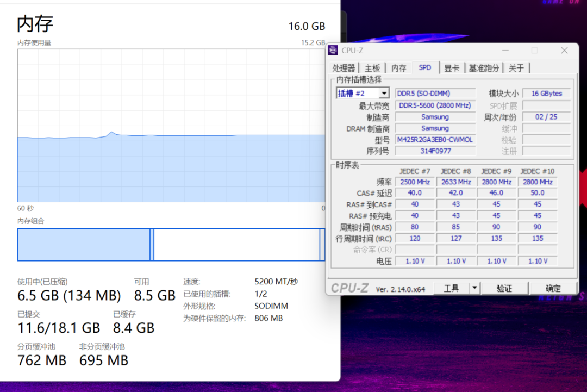Minimize the CPU-Z window

point(505,50)
